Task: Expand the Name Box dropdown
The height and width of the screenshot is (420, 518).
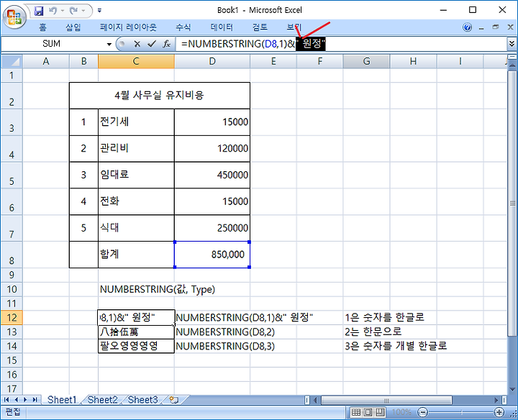Action: (x=109, y=44)
